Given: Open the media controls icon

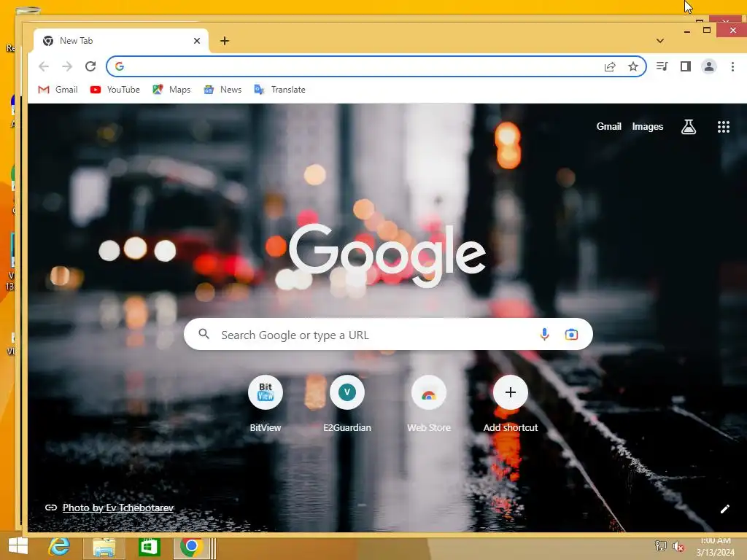Looking at the screenshot, I should 662,66.
